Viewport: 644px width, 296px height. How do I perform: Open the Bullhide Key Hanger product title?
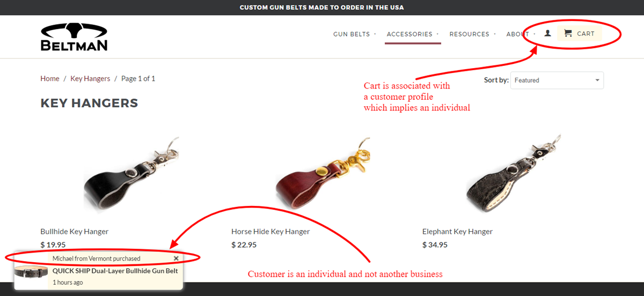pos(75,232)
